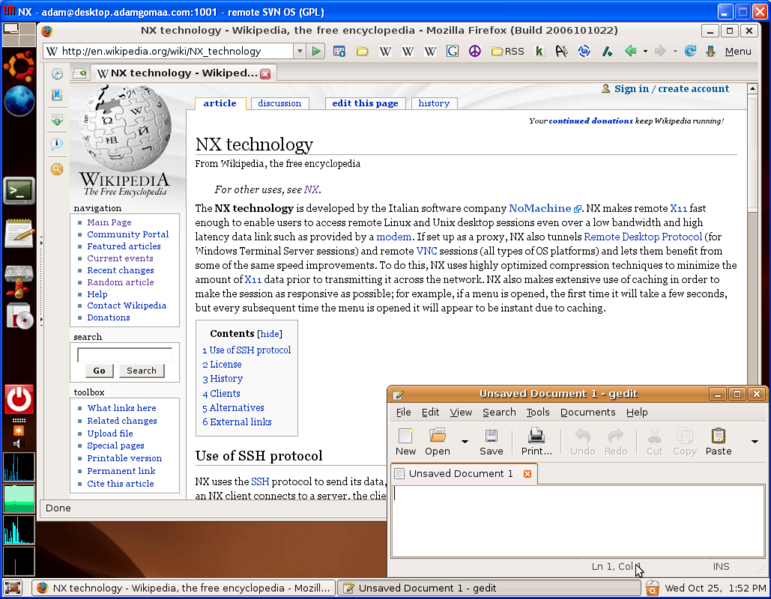Open the Forward button history dropdown arrow
Image resolution: width=771 pixels, height=599 pixels.
pos(675,51)
